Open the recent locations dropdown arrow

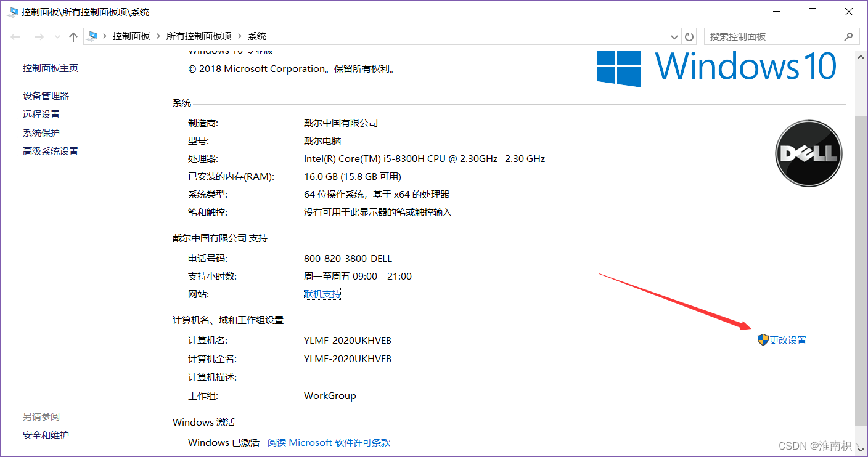tap(57, 37)
